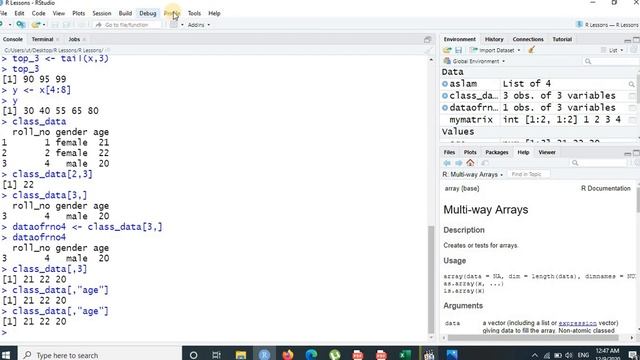Click the RStudio icon on taskbar
Screen dimensions: 640x360
click(264, 354)
